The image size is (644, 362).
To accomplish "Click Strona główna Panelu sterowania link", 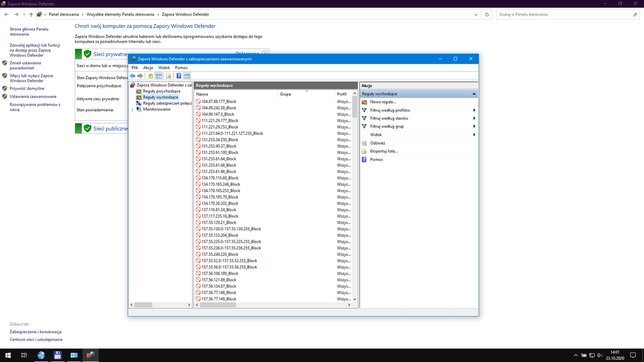I will coord(29,32).
